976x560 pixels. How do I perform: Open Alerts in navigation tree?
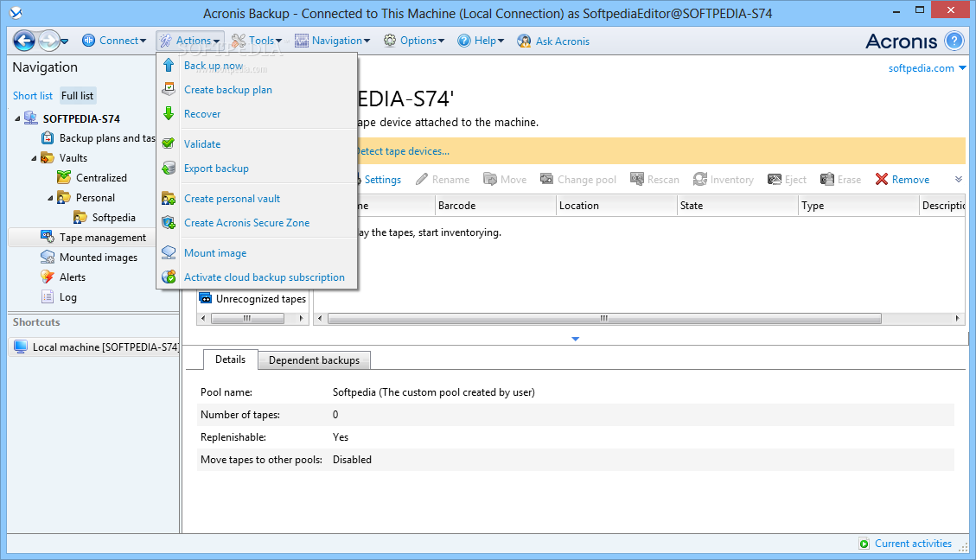(73, 277)
